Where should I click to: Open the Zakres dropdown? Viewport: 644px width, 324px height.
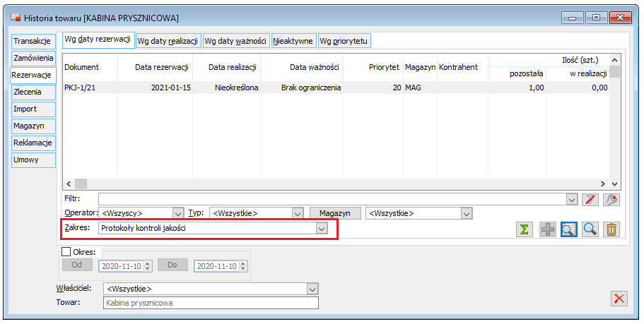(x=322, y=229)
